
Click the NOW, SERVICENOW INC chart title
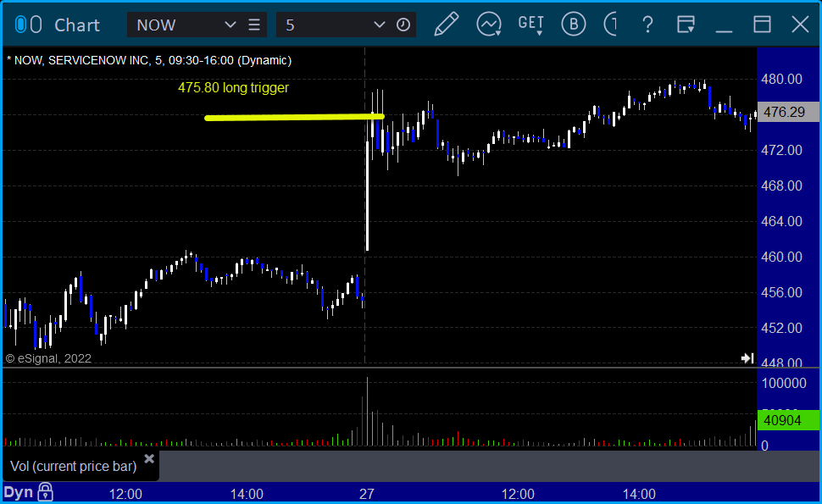coord(149,60)
